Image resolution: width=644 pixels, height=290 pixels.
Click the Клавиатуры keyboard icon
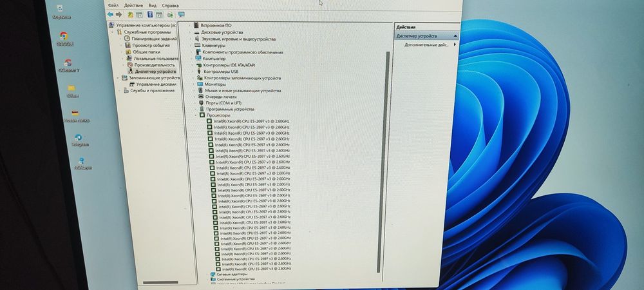pyautogui.click(x=197, y=46)
